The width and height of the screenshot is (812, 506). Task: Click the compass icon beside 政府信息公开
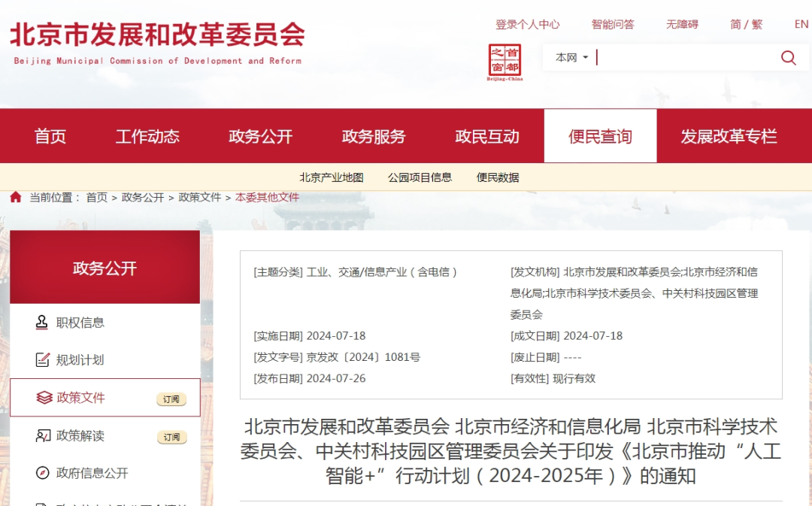(x=41, y=474)
